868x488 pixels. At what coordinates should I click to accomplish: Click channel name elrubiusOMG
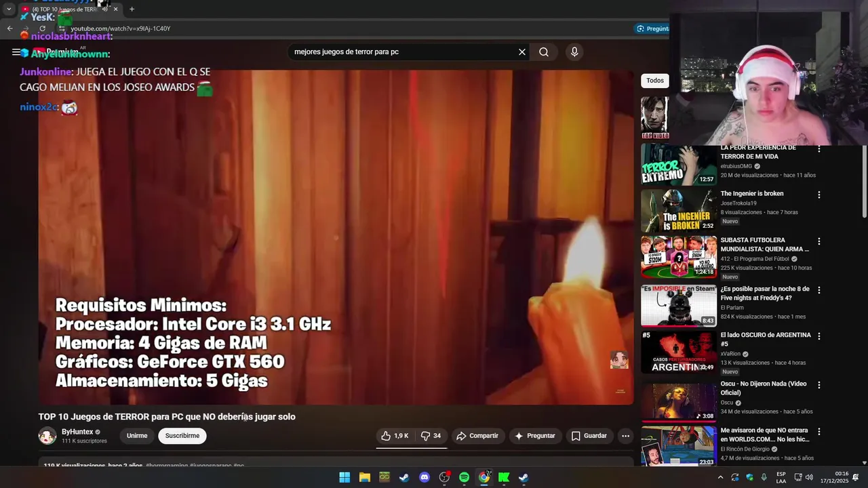[x=736, y=166]
